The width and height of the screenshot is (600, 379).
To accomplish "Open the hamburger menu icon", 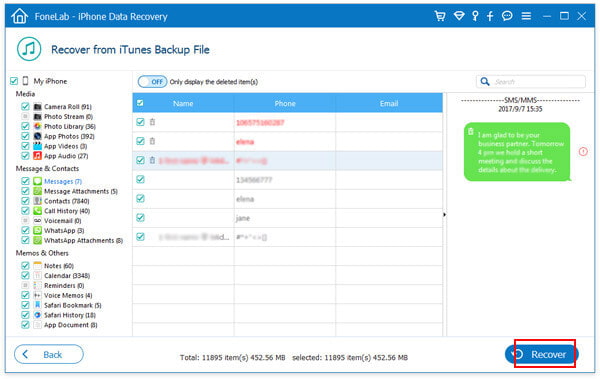I will 526,16.
